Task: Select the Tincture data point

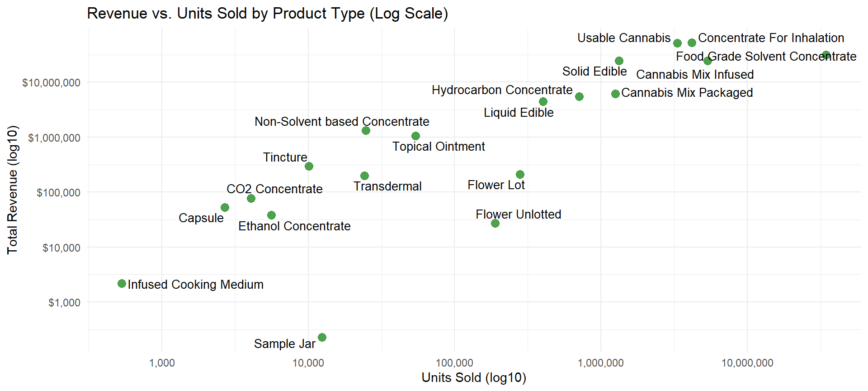Action: (309, 166)
